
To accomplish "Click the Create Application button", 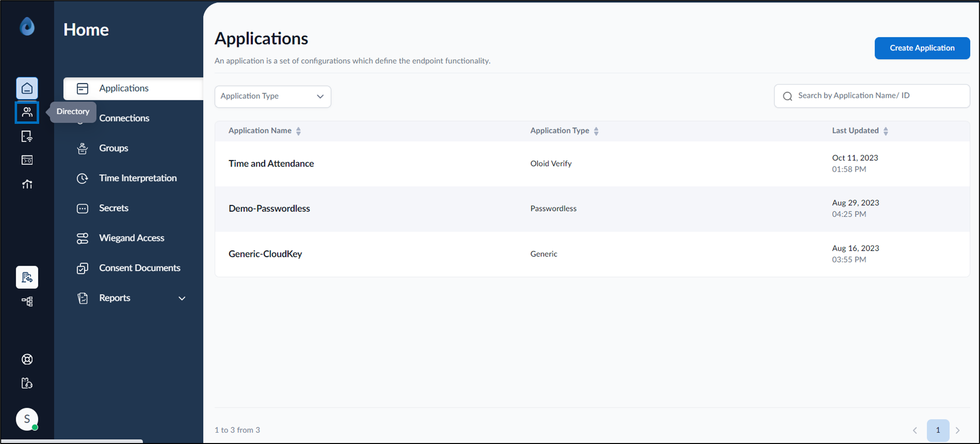I will (922, 48).
